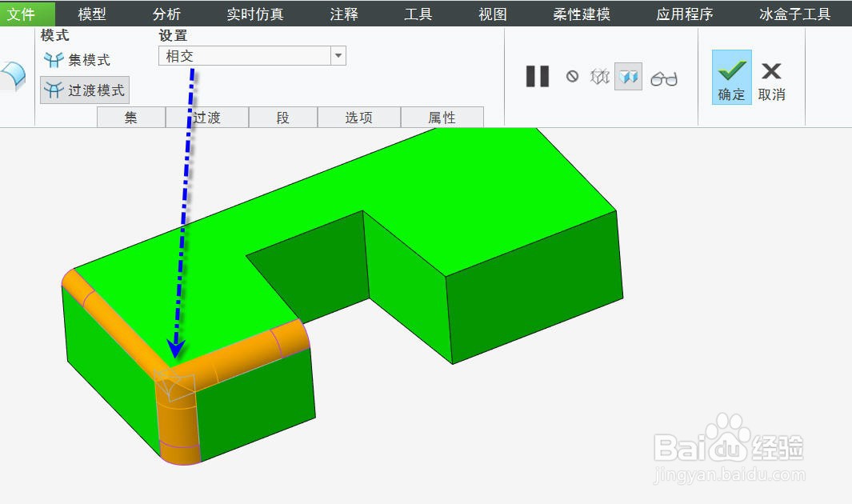Open the 冰盒子工具 tab
The width and height of the screenshot is (852, 504).
pos(795,14)
